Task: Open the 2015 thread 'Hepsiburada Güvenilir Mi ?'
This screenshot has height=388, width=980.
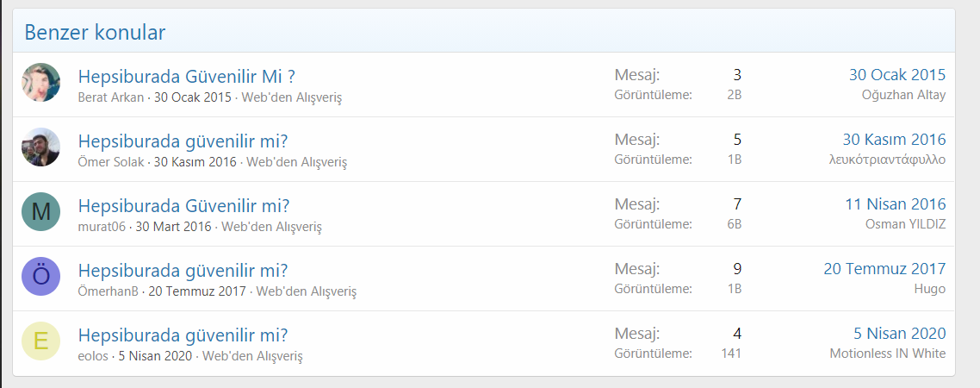Action: click(x=187, y=76)
